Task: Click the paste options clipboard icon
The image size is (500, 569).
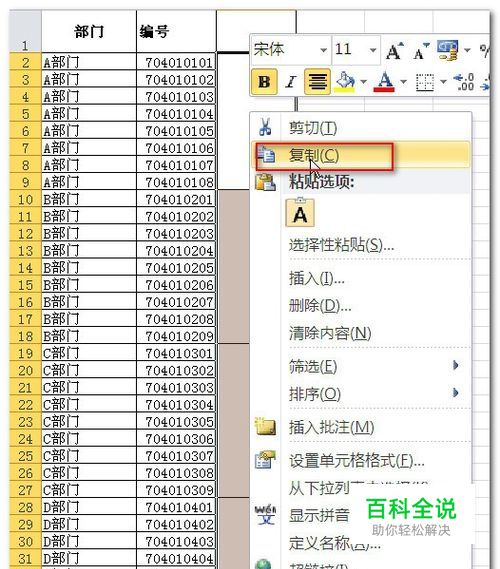Action: [x=265, y=182]
